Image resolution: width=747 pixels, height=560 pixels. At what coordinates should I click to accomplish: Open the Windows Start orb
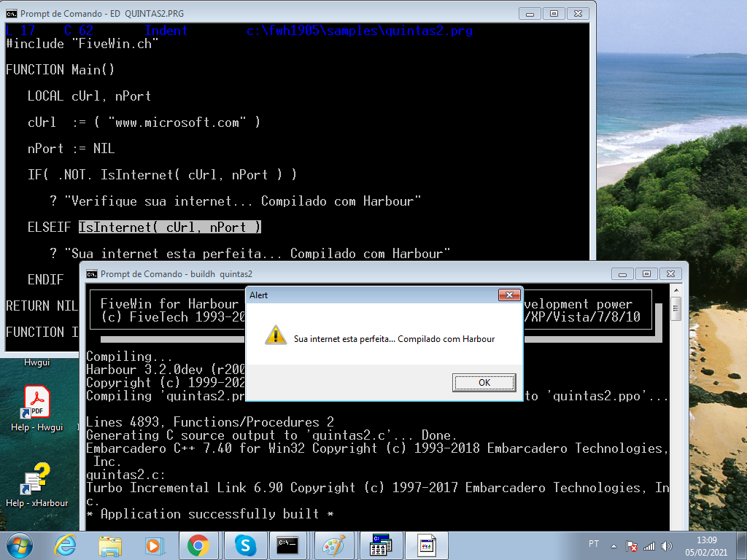(x=18, y=545)
